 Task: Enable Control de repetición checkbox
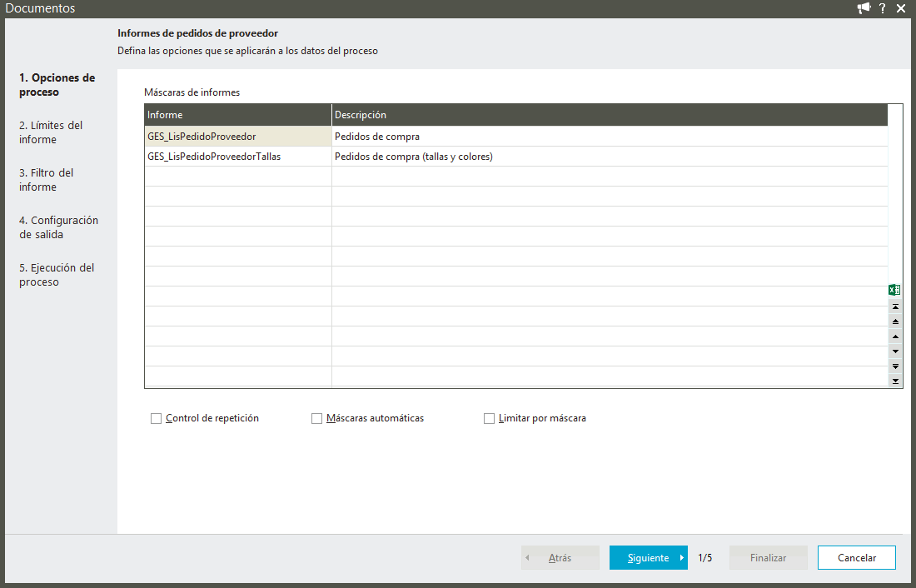156,418
